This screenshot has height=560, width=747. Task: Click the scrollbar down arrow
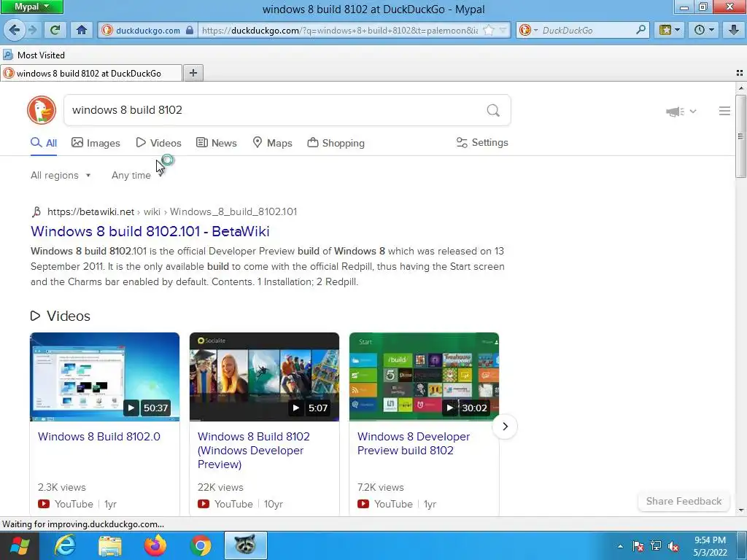coord(741,510)
